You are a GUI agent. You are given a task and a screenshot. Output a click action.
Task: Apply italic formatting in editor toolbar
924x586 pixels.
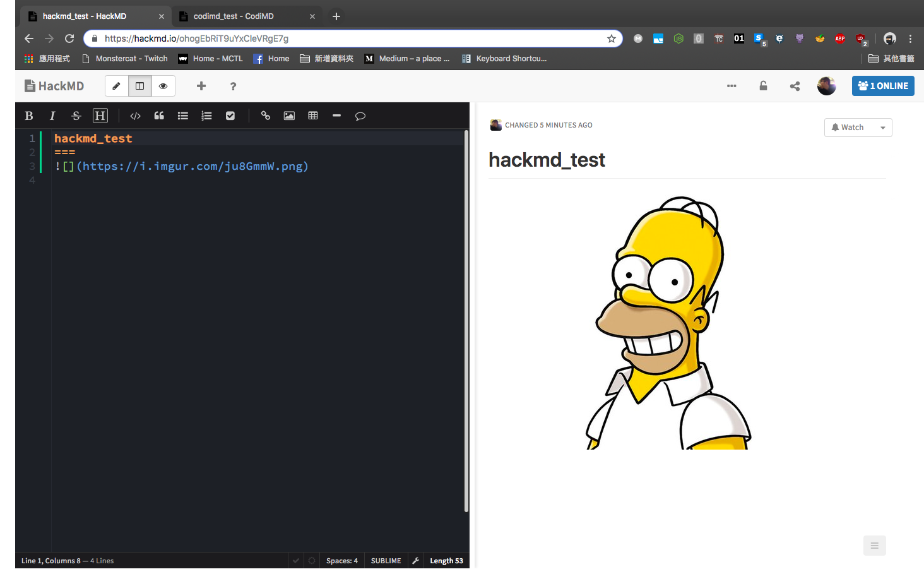[52, 116]
